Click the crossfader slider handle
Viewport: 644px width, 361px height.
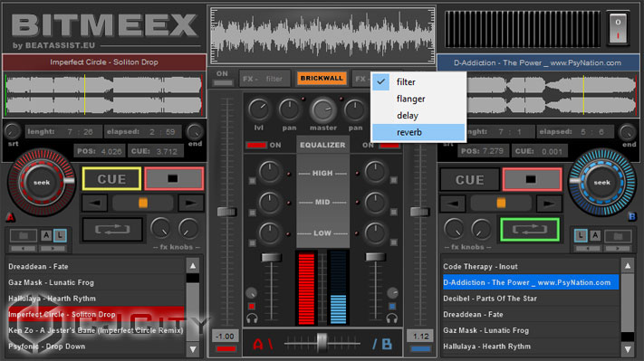pos(322,342)
